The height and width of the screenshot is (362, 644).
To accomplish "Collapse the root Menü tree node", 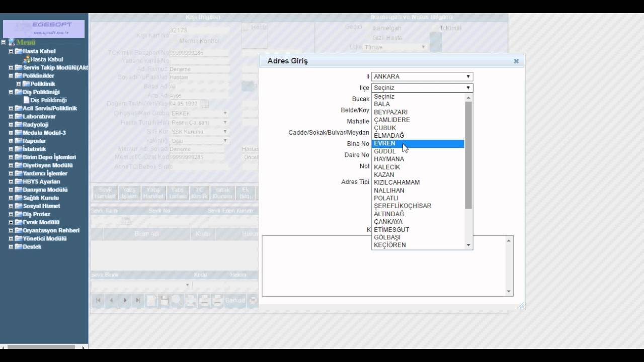I will (4, 43).
